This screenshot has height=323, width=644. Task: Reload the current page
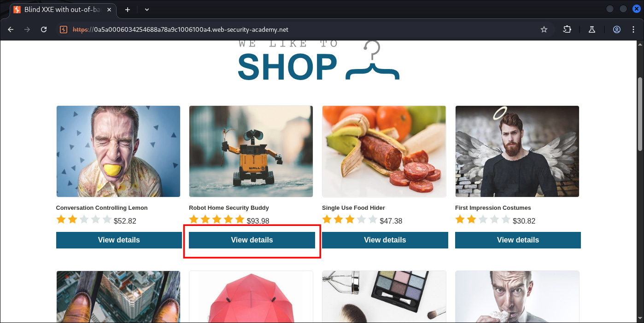click(44, 29)
